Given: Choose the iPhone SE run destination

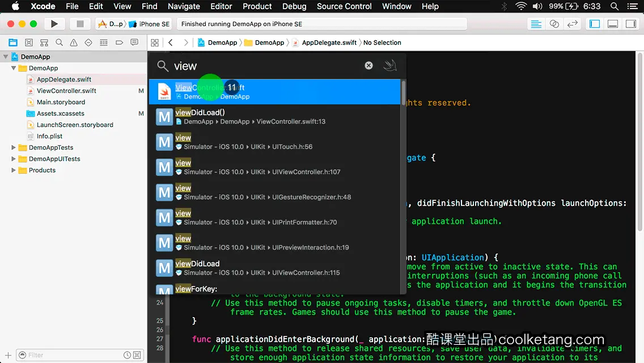Looking at the screenshot, I should point(149,24).
